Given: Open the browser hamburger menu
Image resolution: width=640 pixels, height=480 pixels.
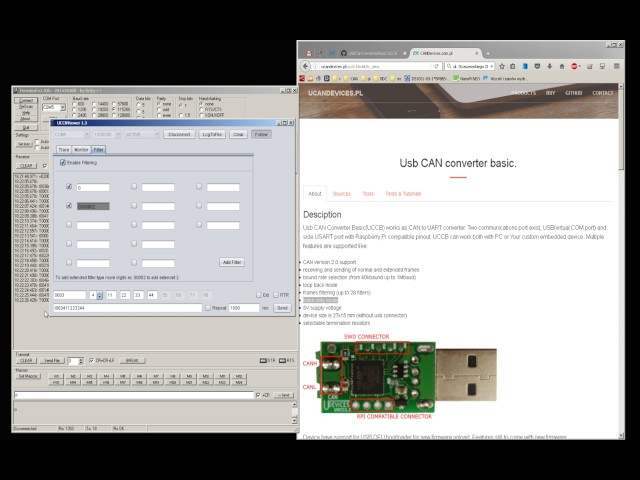Looking at the screenshot, I should (x=617, y=66).
